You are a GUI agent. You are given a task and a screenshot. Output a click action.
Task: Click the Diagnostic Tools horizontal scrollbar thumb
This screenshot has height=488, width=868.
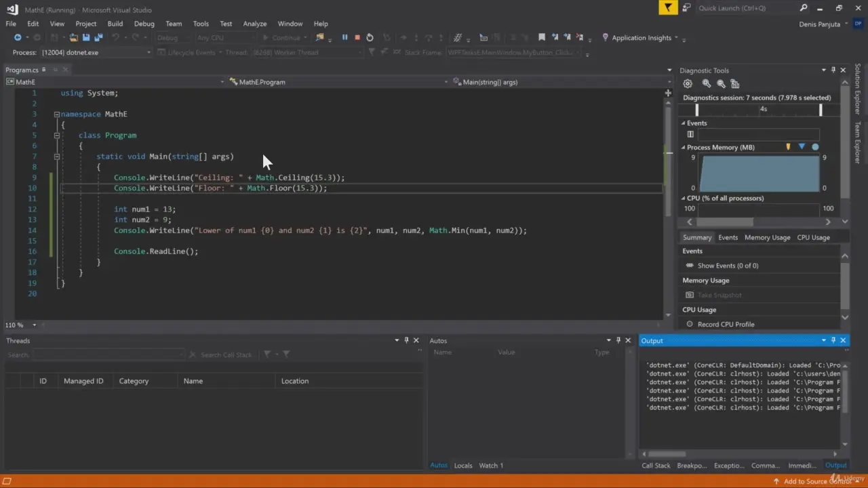724,222
